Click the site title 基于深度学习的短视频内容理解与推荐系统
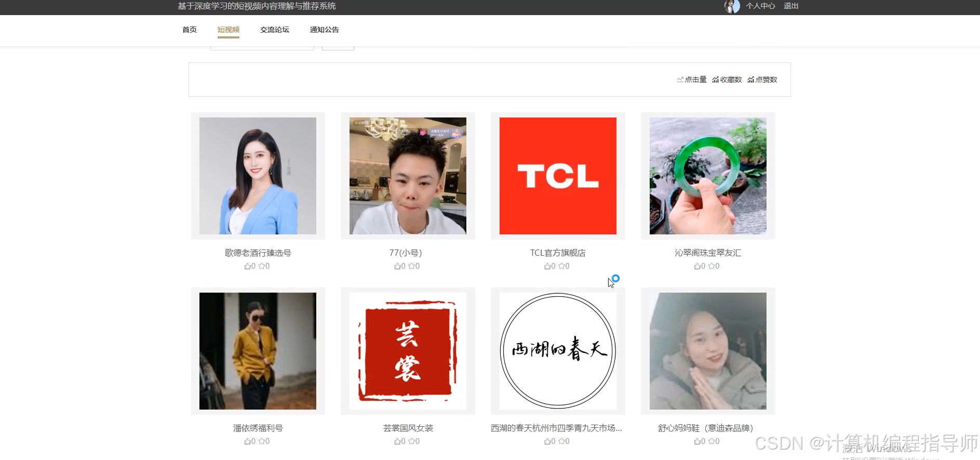980x460 pixels. [x=257, y=6]
